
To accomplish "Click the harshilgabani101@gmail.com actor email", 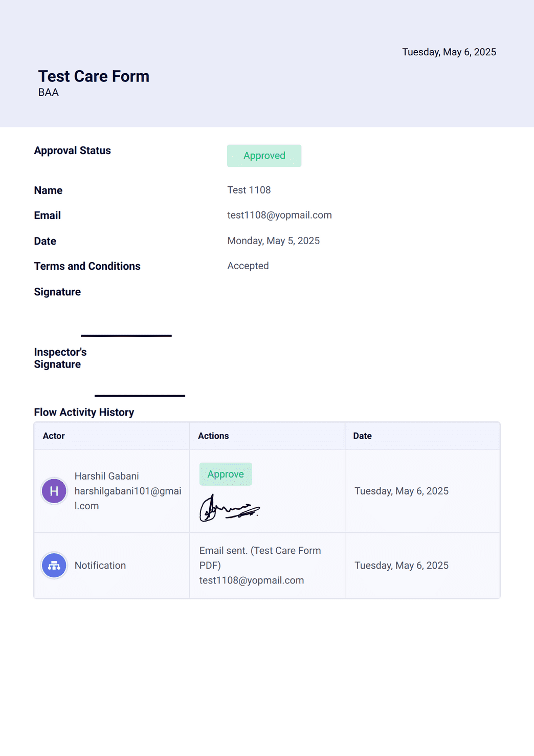I will [x=128, y=499].
